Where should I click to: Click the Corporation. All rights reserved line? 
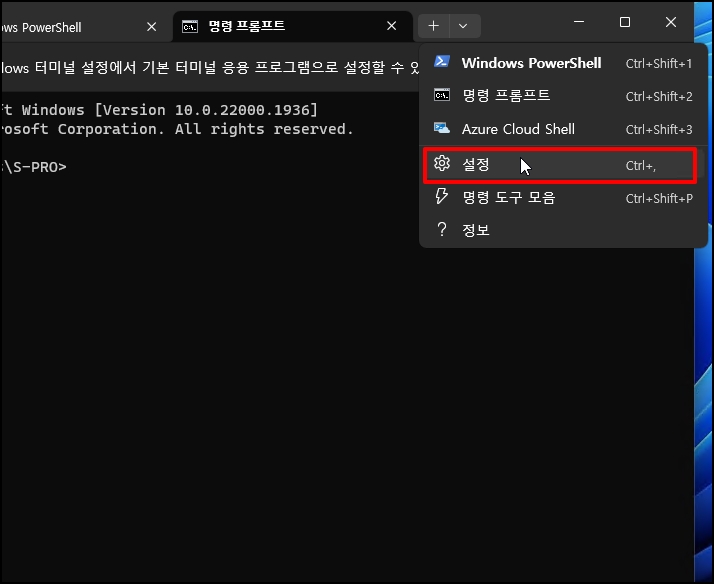(x=177, y=129)
